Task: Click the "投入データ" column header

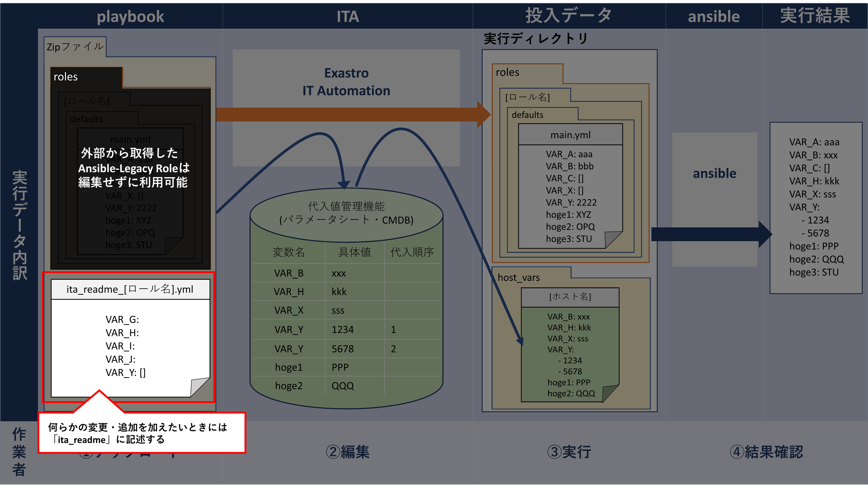Action: 569,16
